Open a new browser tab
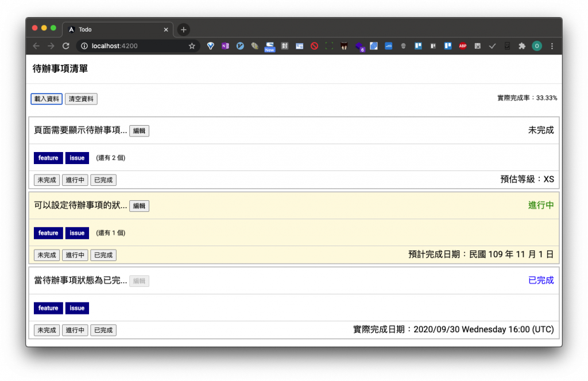 183,29
